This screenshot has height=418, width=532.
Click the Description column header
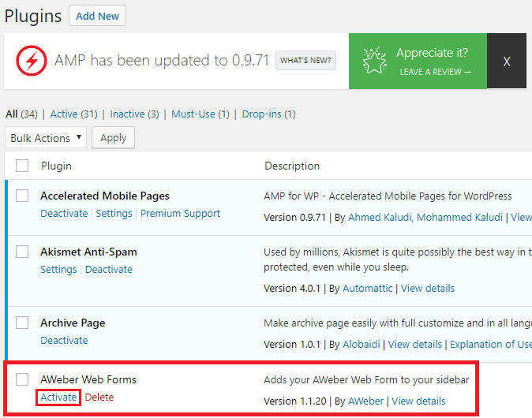[x=292, y=166]
